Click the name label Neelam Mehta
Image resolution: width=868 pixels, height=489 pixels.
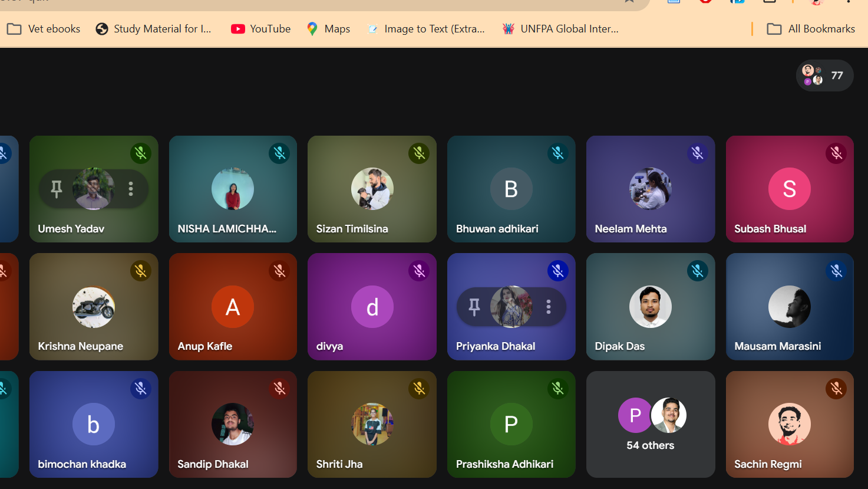click(631, 229)
